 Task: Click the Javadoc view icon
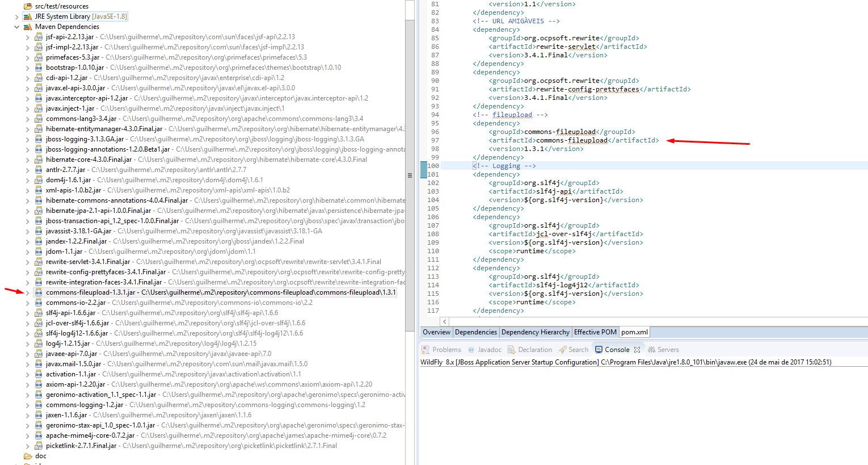[471, 350]
